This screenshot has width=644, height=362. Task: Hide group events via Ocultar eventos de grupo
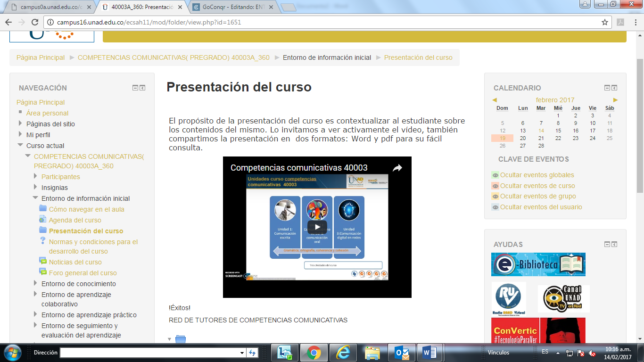tap(537, 196)
